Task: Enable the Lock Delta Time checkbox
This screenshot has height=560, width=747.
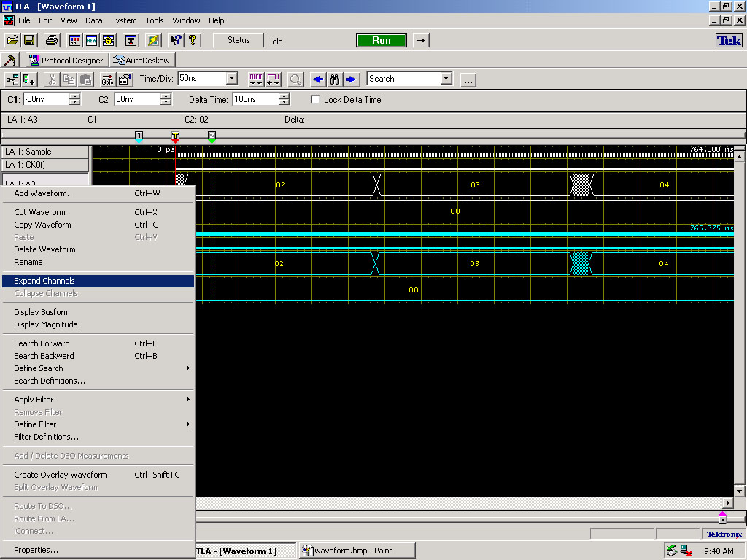Action: pyautogui.click(x=316, y=100)
